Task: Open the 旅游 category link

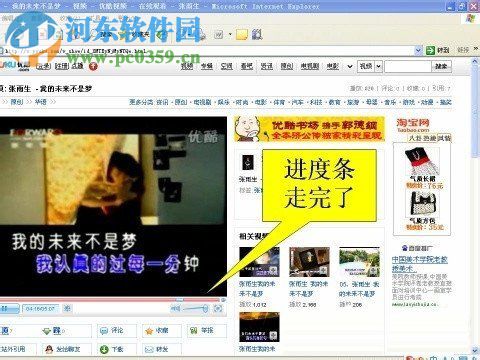Action: [353, 102]
